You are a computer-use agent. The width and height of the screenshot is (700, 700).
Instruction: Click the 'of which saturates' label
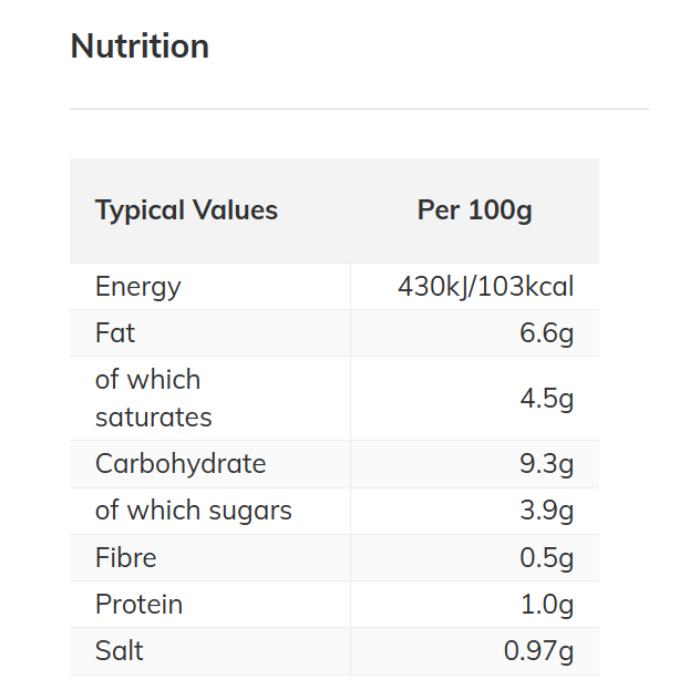[153, 398]
